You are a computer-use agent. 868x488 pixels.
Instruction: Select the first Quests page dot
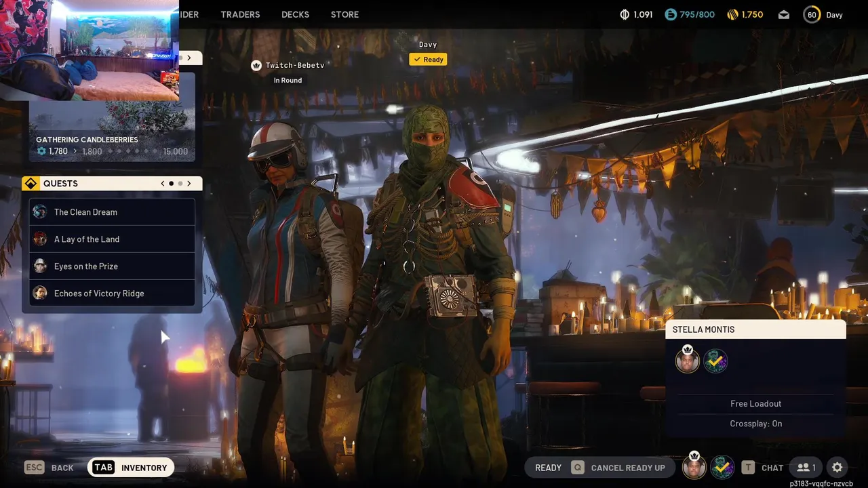pyautogui.click(x=172, y=184)
